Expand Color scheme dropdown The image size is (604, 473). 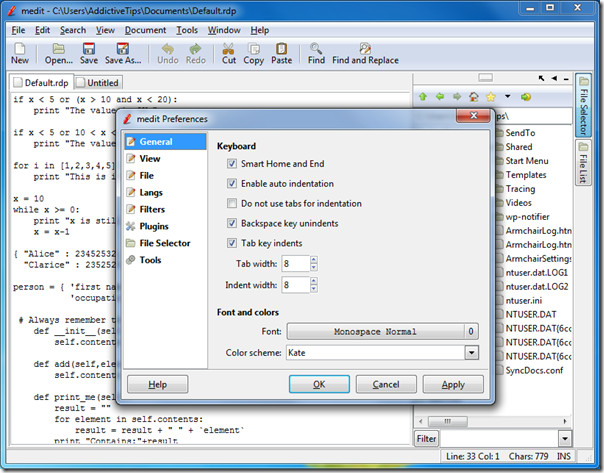tap(471, 352)
